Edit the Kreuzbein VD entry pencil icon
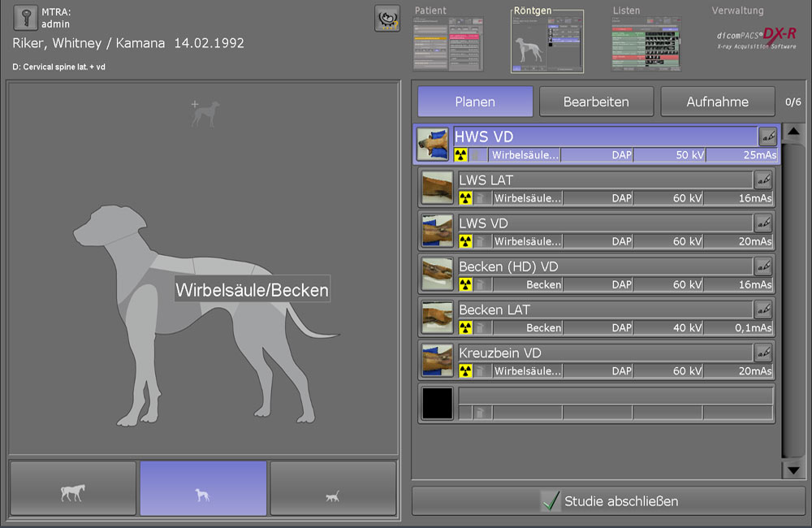The image size is (812, 528). 763,353
